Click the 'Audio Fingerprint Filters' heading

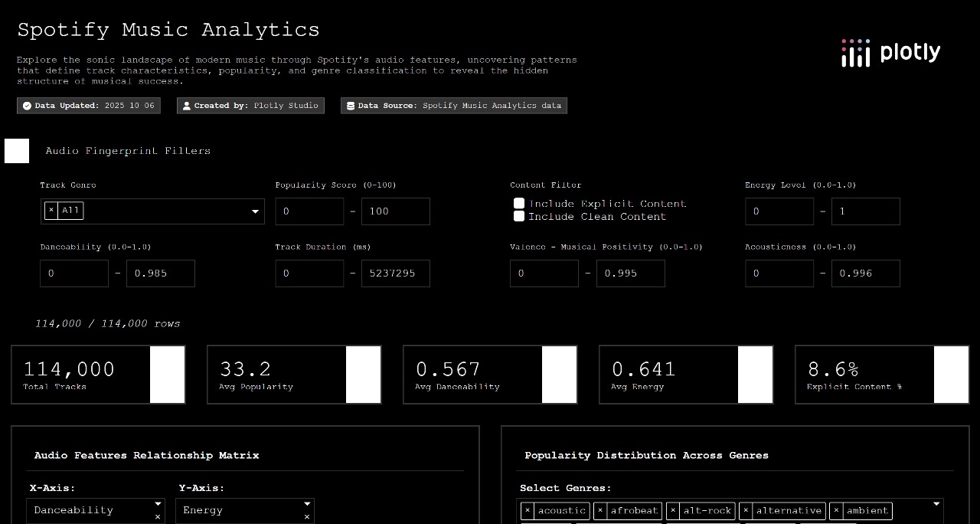(128, 151)
